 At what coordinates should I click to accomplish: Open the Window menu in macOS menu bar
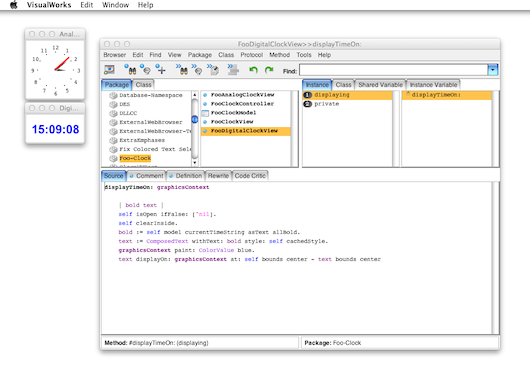[x=116, y=5]
